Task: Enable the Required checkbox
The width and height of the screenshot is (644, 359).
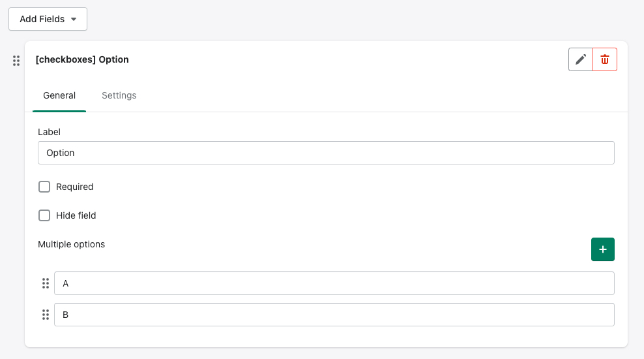Action: pyautogui.click(x=44, y=187)
